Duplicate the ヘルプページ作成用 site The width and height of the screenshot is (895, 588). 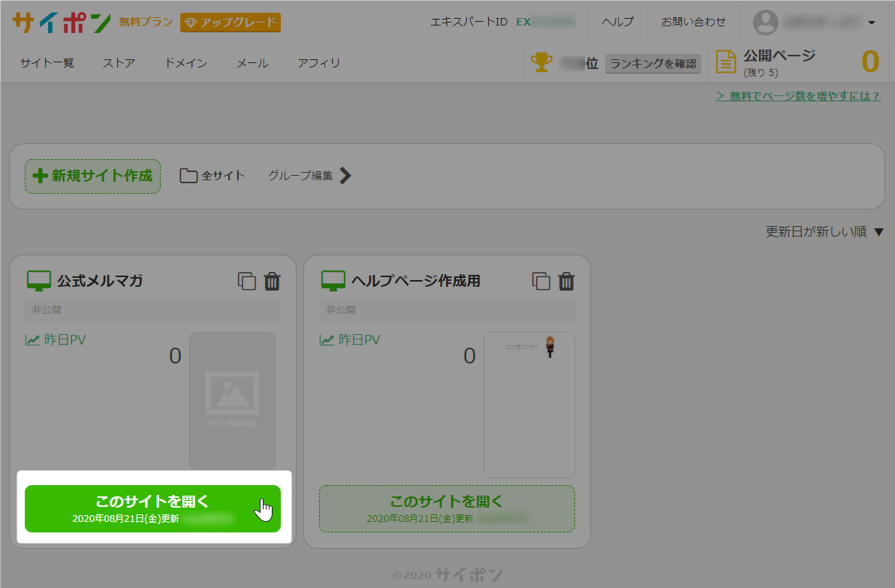coord(541,281)
